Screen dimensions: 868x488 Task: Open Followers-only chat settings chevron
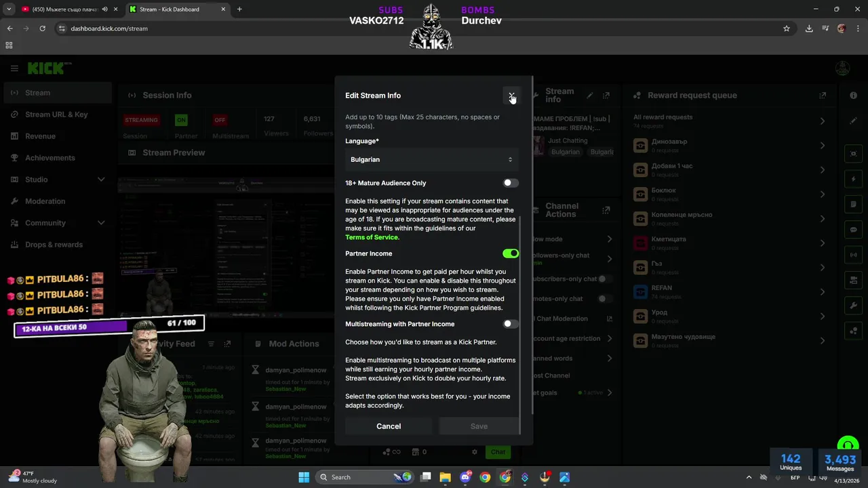pos(610,259)
